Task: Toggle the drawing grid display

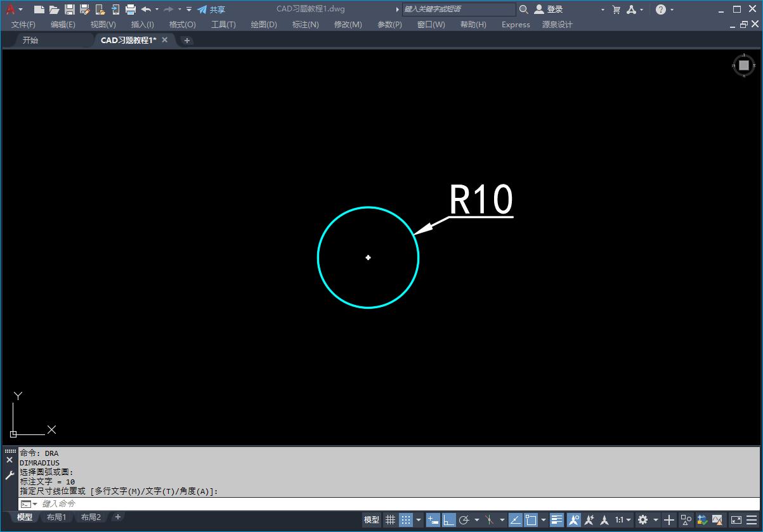Action: [390, 520]
